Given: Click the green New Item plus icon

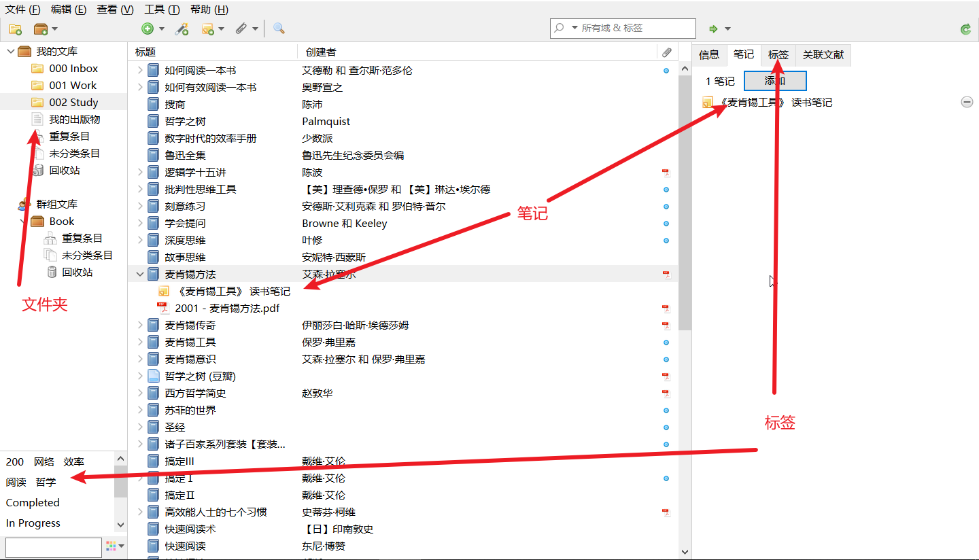Looking at the screenshot, I should [148, 29].
